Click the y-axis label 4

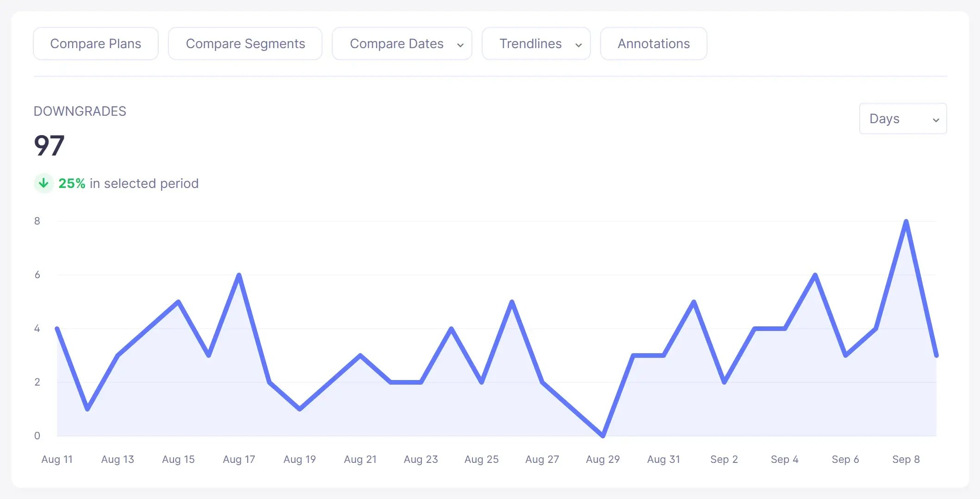click(37, 328)
